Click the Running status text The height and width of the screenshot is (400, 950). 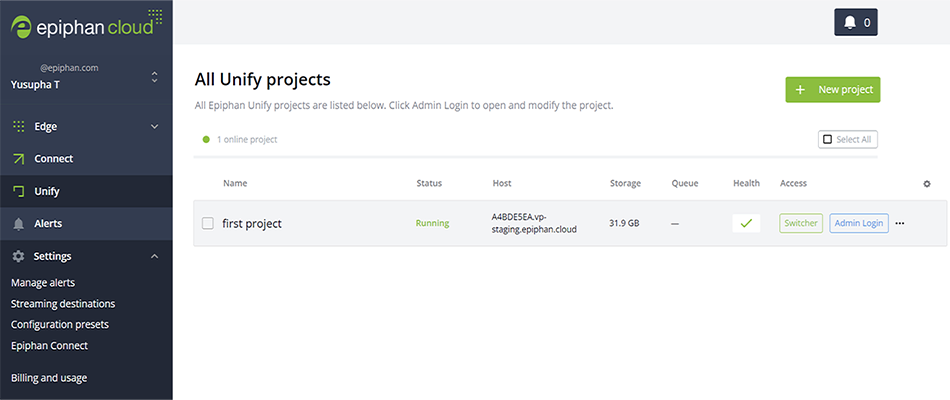[432, 223]
